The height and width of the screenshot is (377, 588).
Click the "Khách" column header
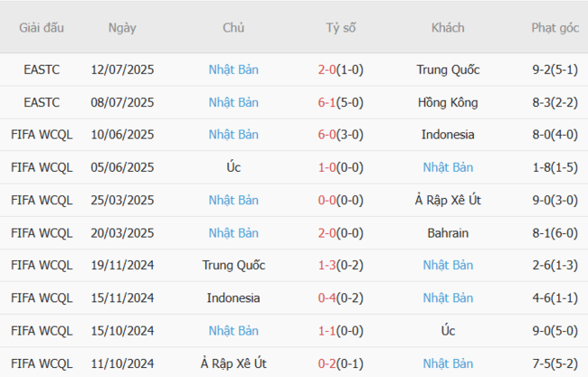pos(448,27)
